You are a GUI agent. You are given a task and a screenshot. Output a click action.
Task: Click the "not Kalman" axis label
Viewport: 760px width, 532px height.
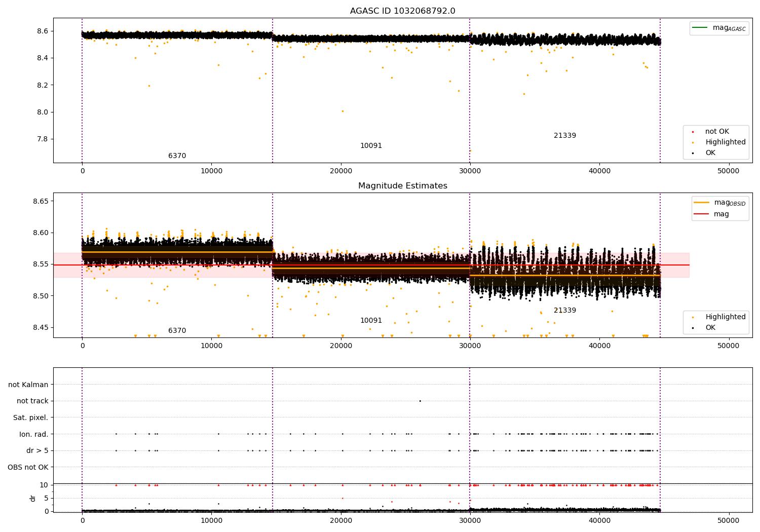click(28, 385)
